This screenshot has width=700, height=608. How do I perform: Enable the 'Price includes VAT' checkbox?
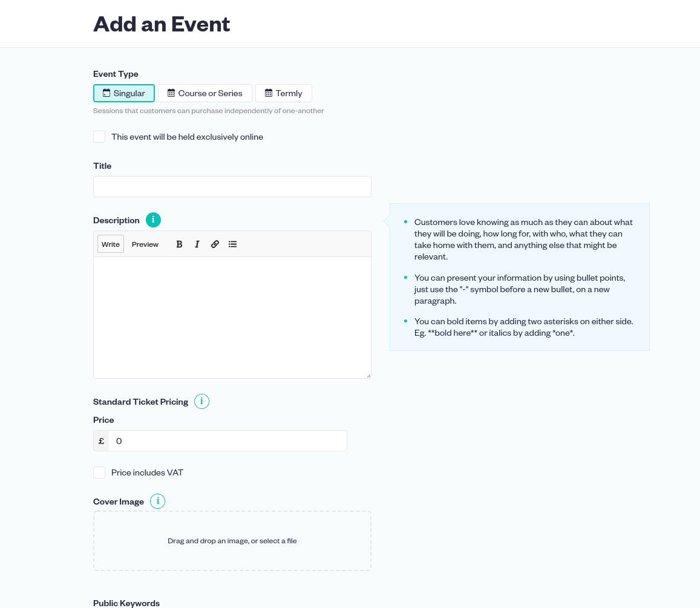click(99, 472)
